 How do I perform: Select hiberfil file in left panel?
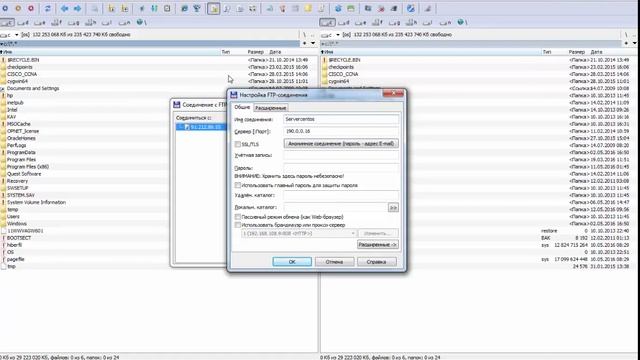tap(14, 245)
